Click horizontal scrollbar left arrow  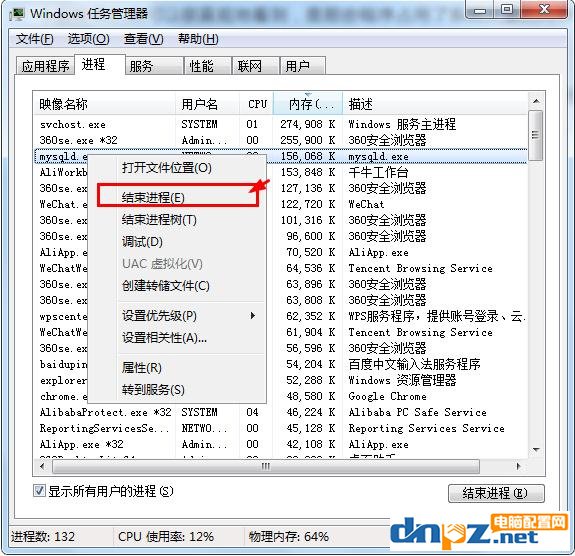click(43, 467)
